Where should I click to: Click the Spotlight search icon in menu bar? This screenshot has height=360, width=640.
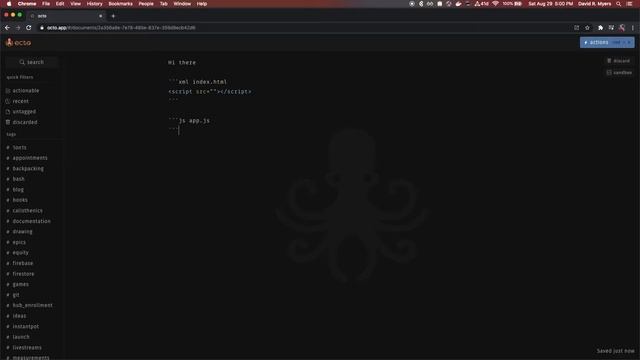619,4
